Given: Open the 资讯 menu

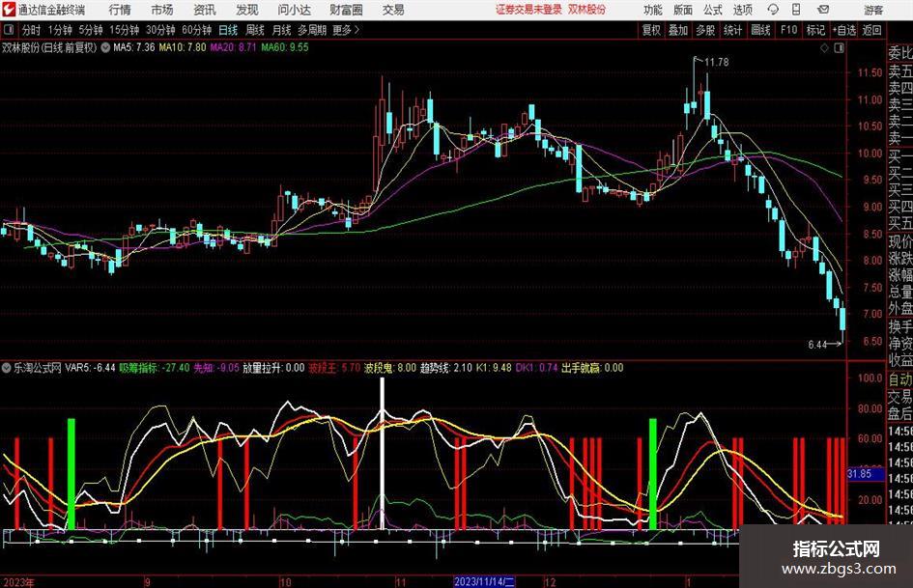Looking at the screenshot, I should pos(205,10).
